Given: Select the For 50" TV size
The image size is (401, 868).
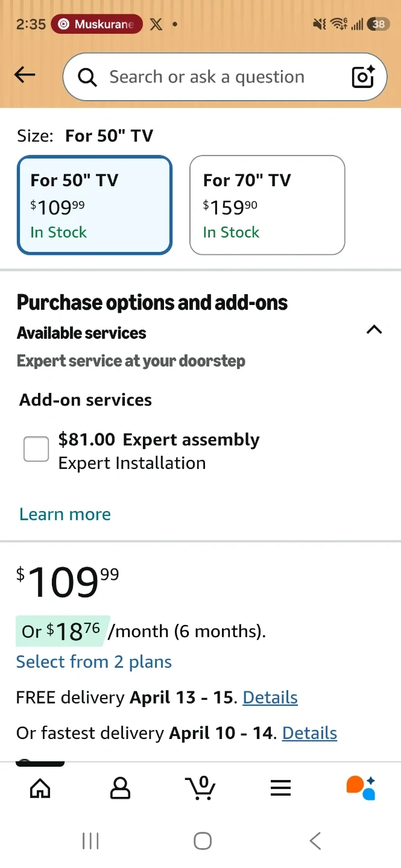Looking at the screenshot, I should point(95,206).
